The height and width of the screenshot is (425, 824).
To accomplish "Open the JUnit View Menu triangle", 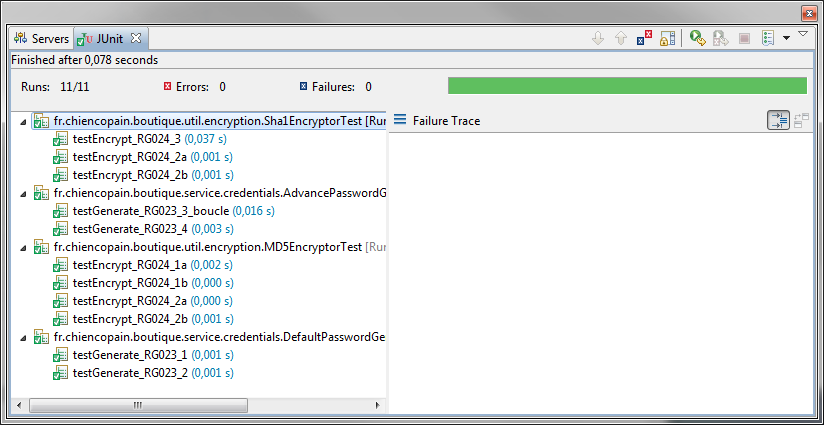I will click(x=802, y=34).
